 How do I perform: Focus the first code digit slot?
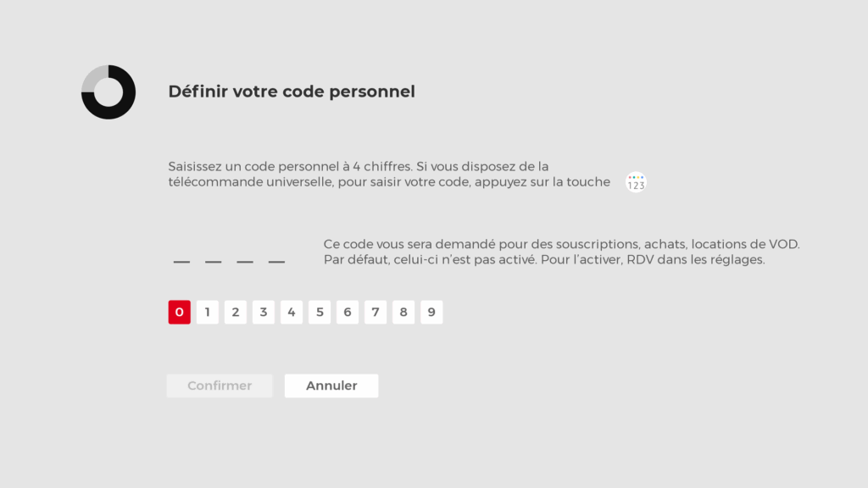click(181, 258)
